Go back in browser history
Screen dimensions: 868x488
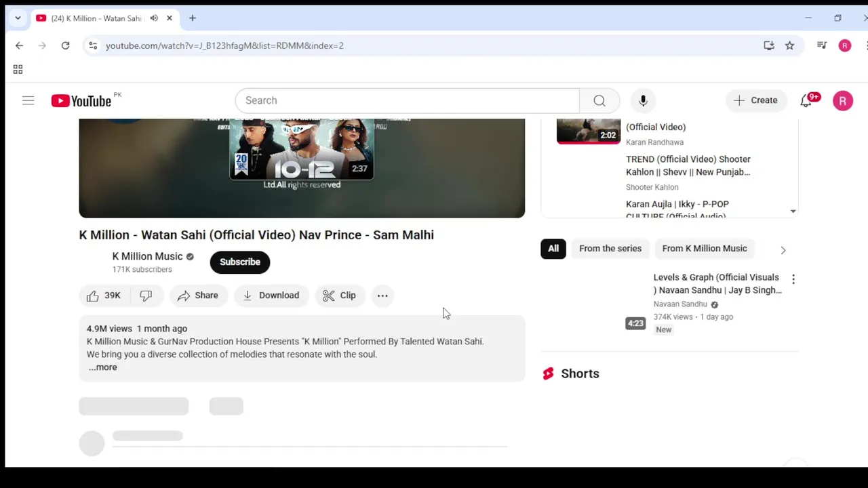click(x=19, y=45)
